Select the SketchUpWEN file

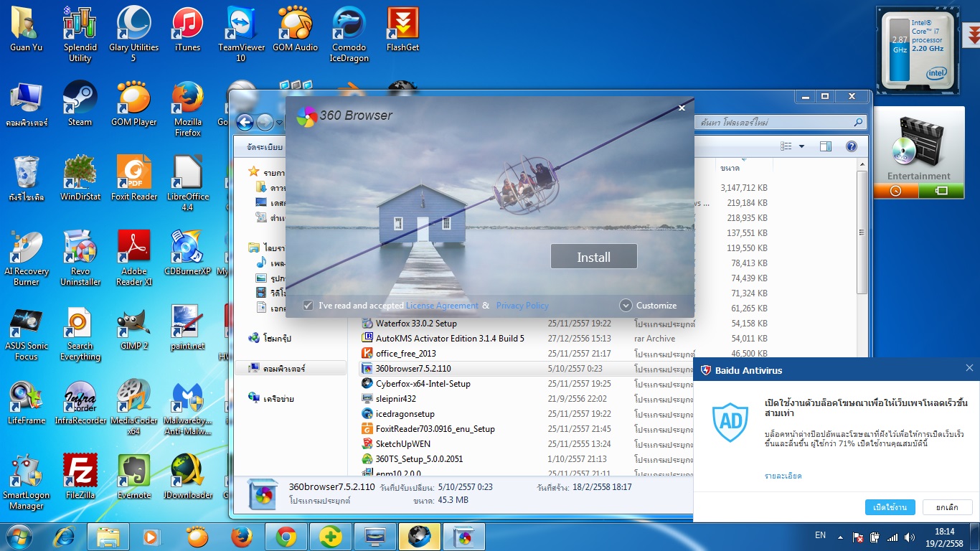coord(403,444)
